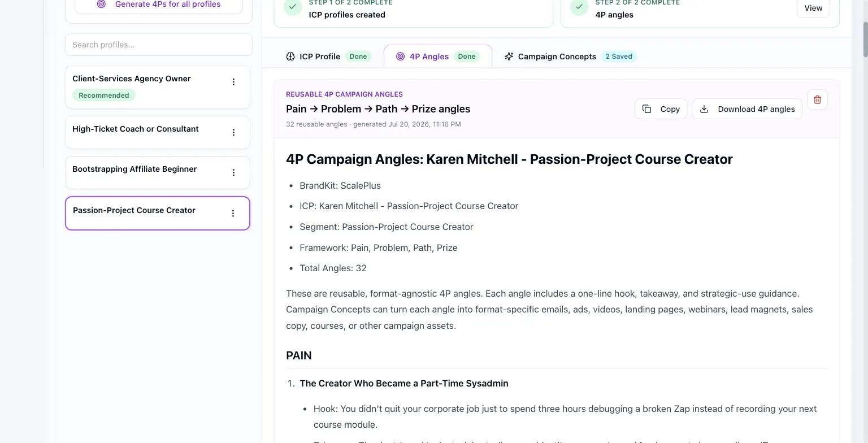Open options menu for Client-Services Agency Owner
The image size is (868, 443).
[x=233, y=82]
